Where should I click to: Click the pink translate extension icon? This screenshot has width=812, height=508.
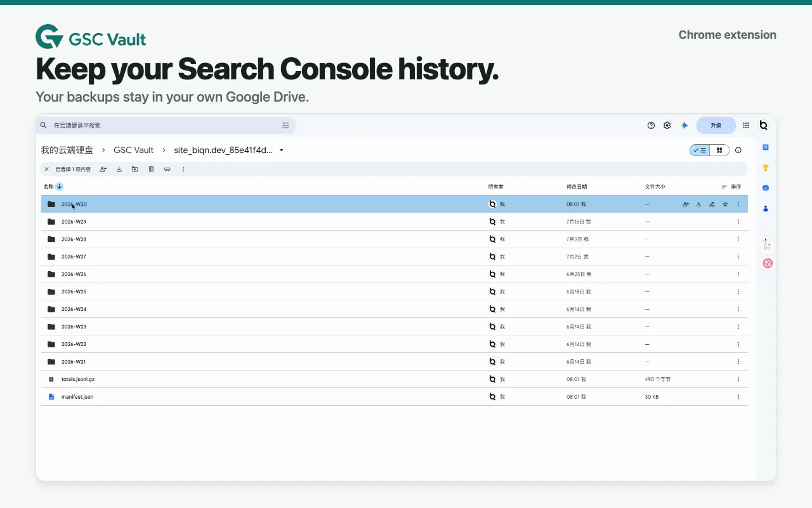click(768, 264)
